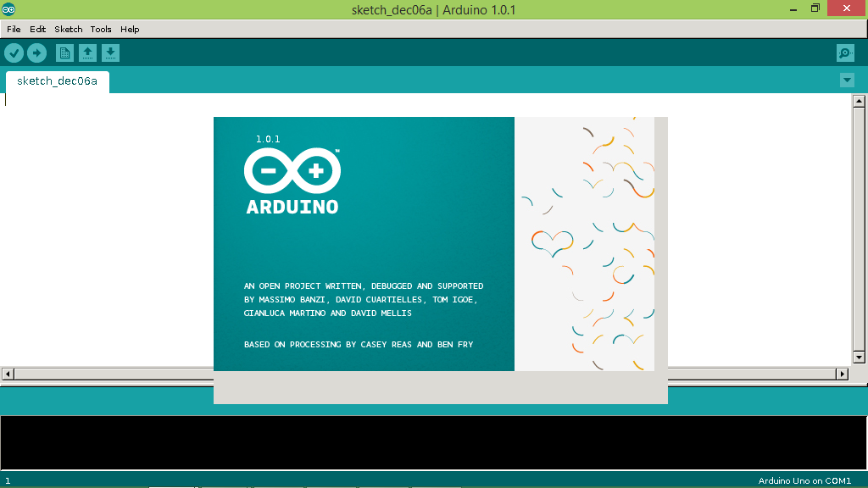Viewport: 868px width, 488px height.
Task: Click the Arduino app icon in title bar
Action: [x=8, y=9]
